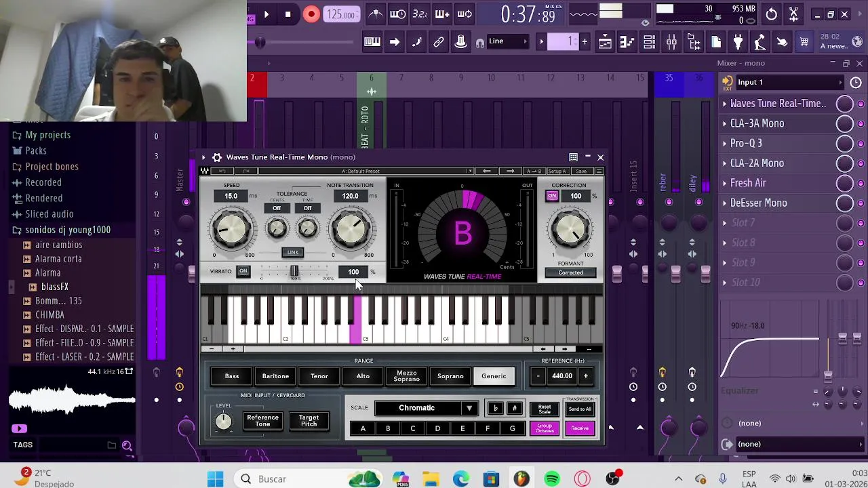
Task: Click the browser search magnifier icon
Action: [127, 445]
